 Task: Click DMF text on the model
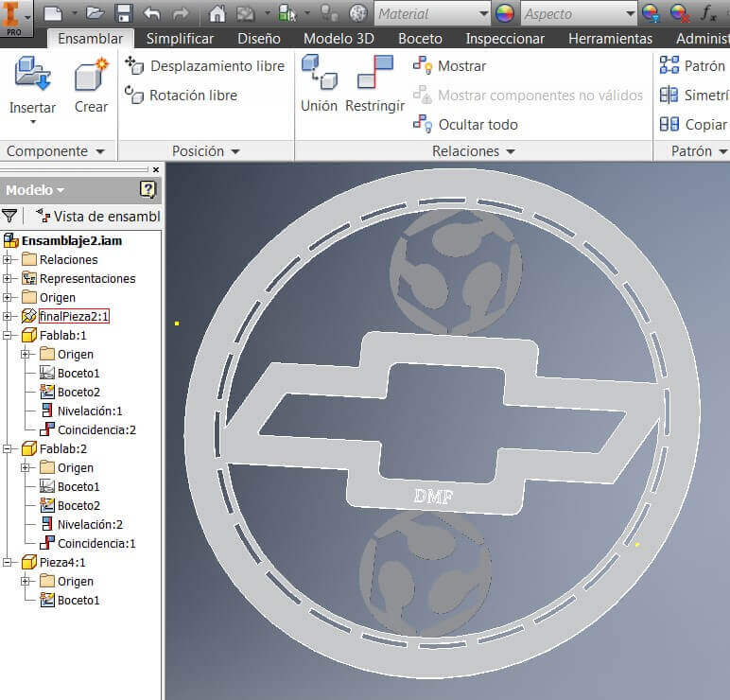point(433,497)
